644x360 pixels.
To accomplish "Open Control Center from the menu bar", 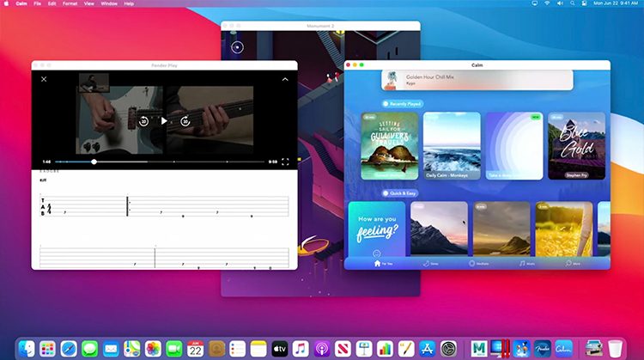I will click(585, 3).
